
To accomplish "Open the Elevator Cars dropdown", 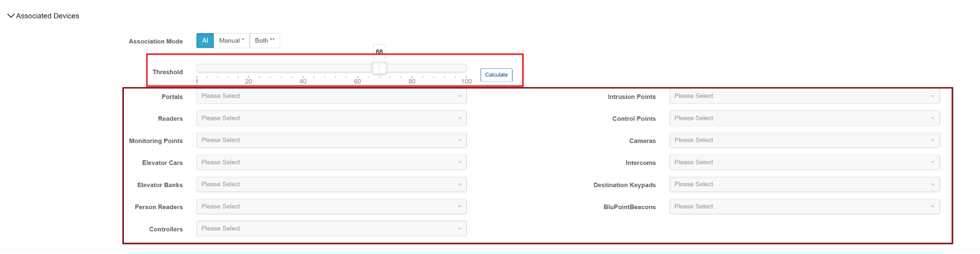I will coord(331,163).
